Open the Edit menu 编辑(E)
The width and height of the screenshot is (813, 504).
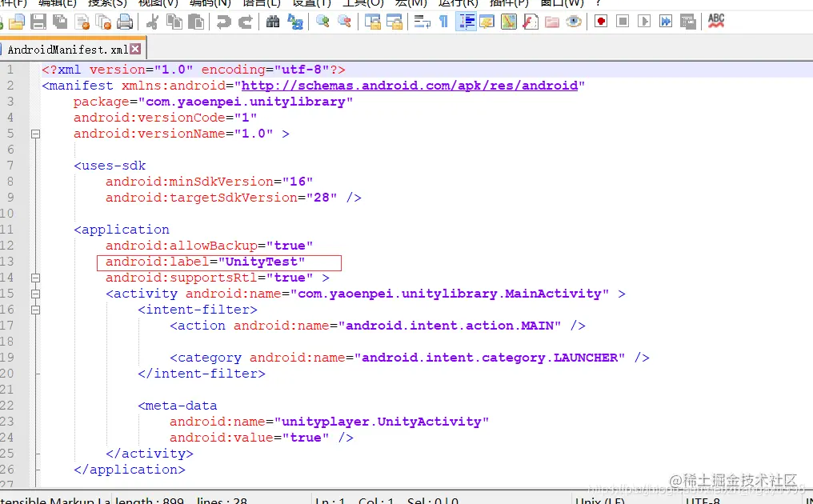pyautogui.click(x=58, y=3)
